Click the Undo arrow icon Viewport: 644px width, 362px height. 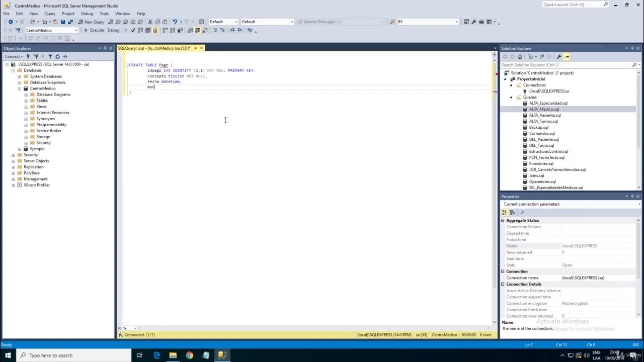coord(175,22)
